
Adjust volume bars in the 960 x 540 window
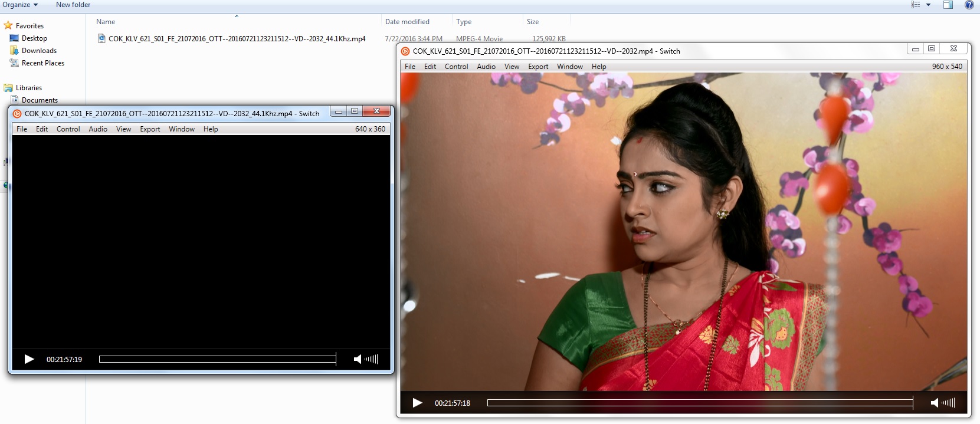[x=948, y=403]
